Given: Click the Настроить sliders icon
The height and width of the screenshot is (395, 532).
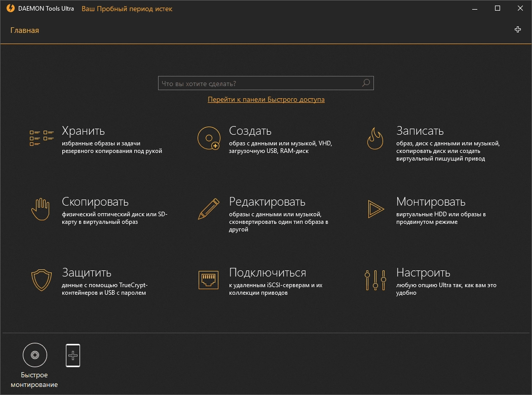Looking at the screenshot, I should point(375,280).
